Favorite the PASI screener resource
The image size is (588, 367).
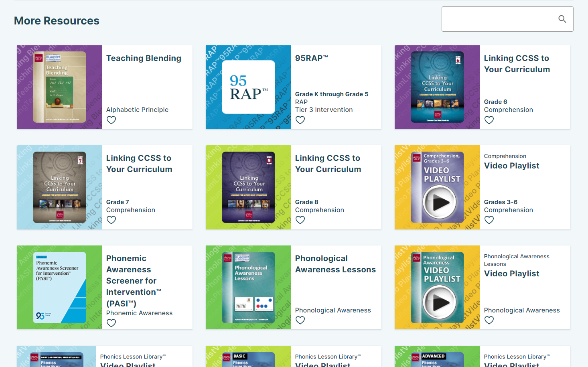112,323
